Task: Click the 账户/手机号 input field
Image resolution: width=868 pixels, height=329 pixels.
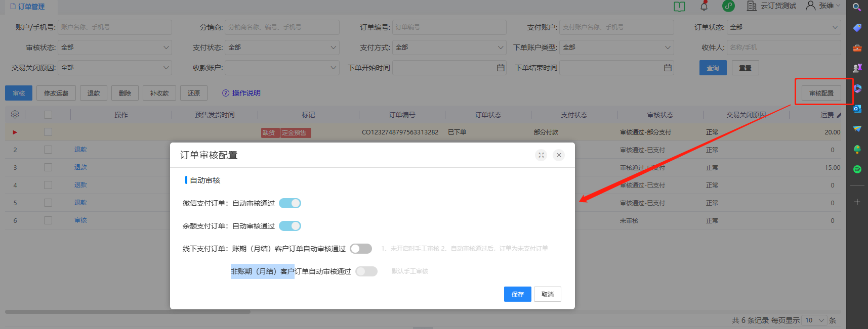Action: coord(115,27)
